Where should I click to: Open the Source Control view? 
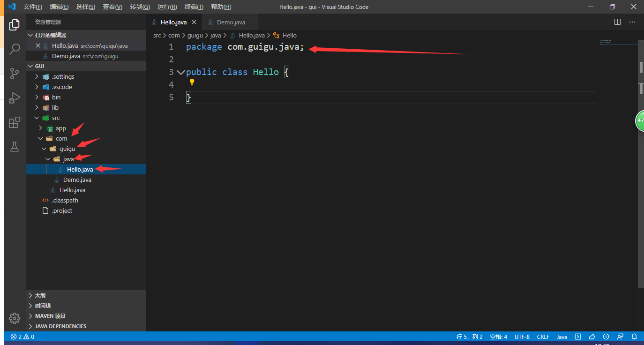[14, 73]
